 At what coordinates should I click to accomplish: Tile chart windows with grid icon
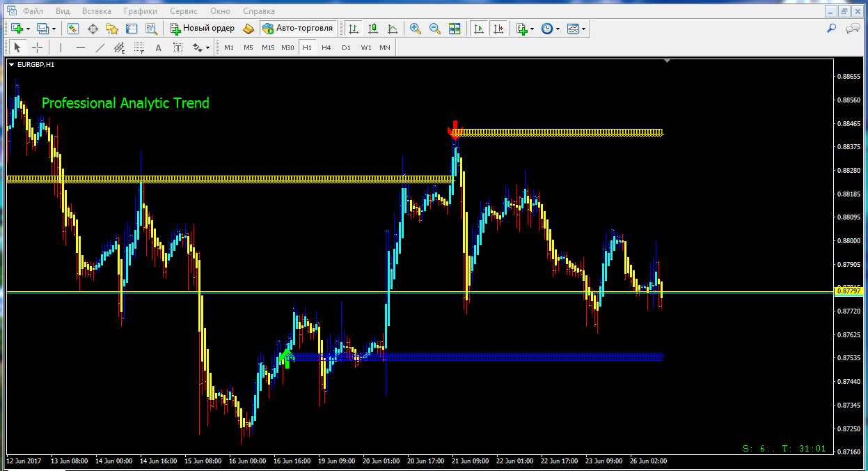(455, 29)
